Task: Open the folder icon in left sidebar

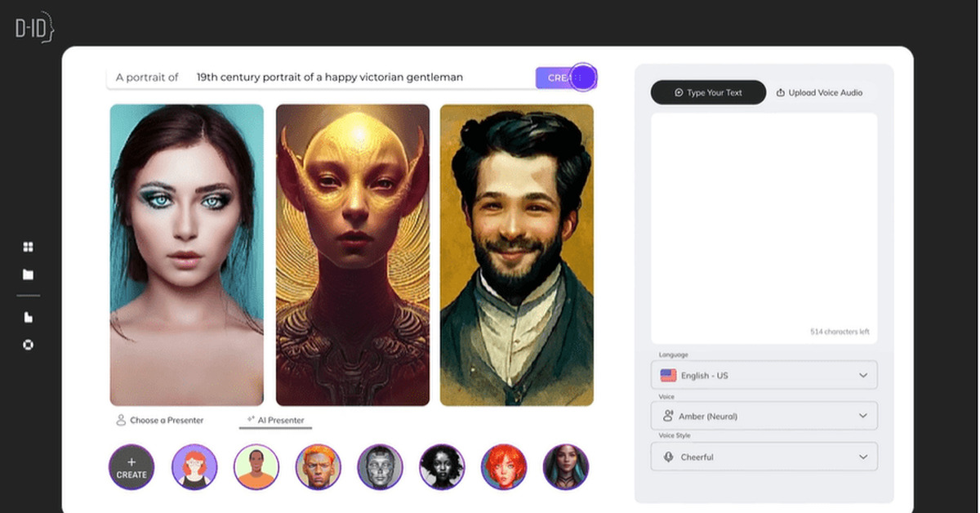Action: click(x=29, y=274)
